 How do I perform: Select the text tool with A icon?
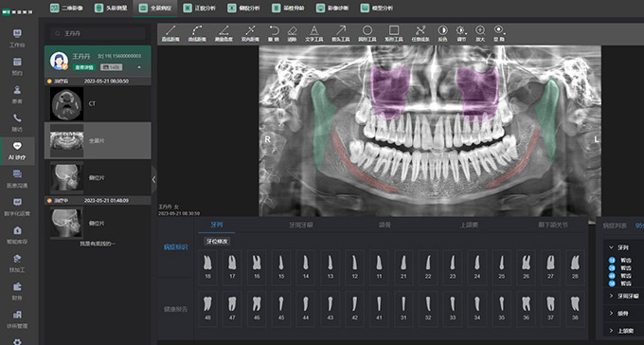(313, 33)
